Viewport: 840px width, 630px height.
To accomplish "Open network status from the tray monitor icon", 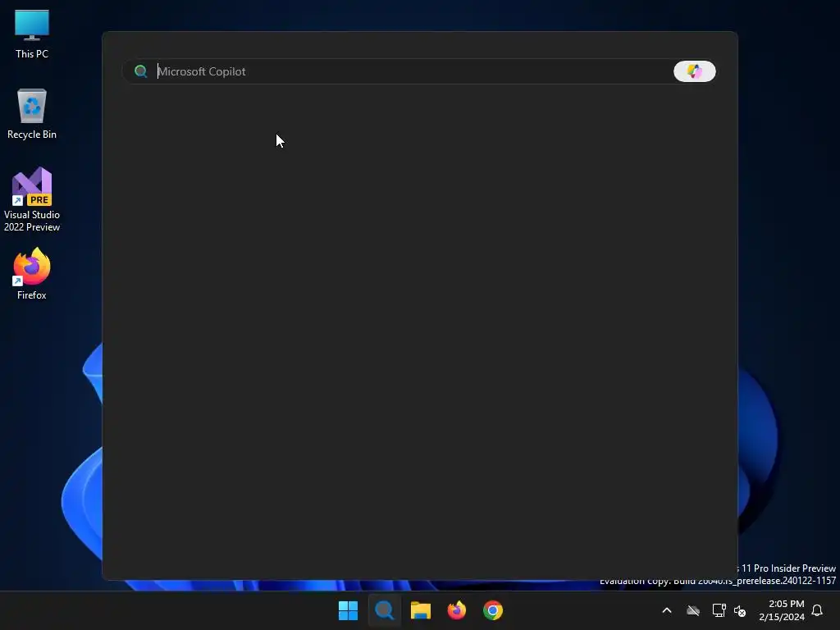I will [x=719, y=610].
